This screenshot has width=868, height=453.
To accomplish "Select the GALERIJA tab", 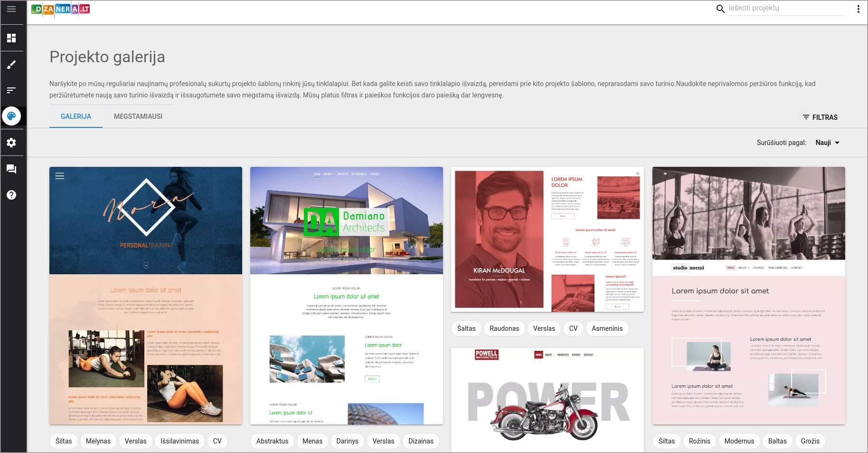I will (76, 116).
